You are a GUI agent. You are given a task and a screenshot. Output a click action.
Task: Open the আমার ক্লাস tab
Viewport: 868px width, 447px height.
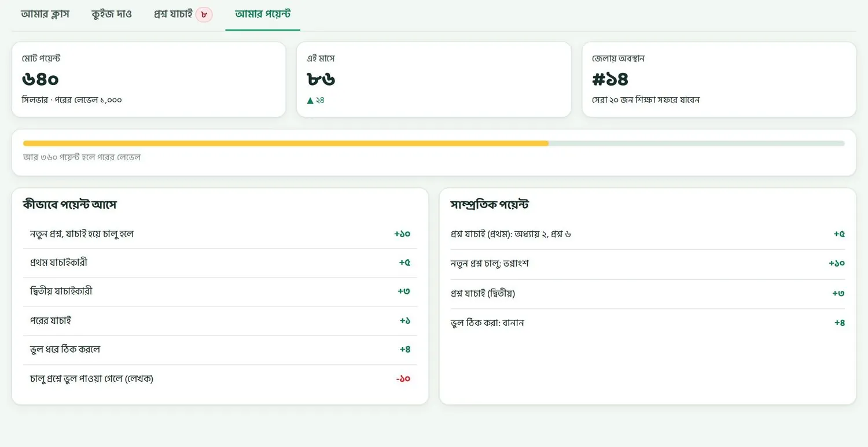coord(45,14)
